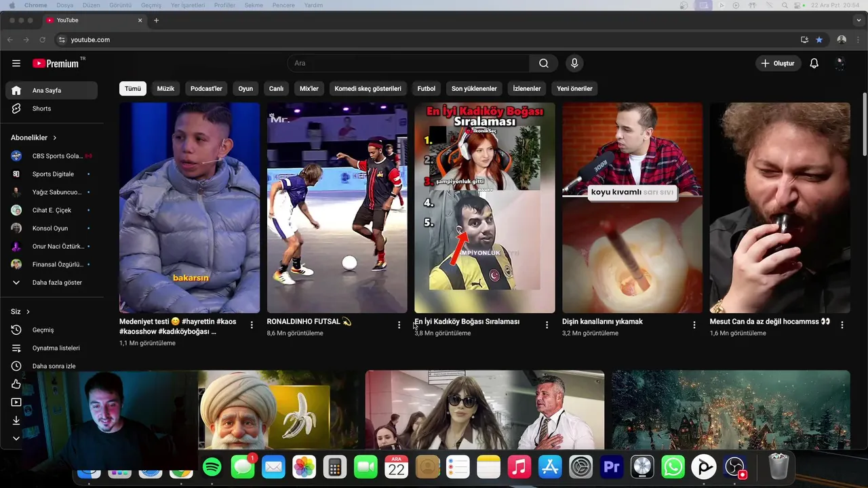Start voice search with the microphone icon
The width and height of the screenshot is (868, 488).
tap(574, 63)
